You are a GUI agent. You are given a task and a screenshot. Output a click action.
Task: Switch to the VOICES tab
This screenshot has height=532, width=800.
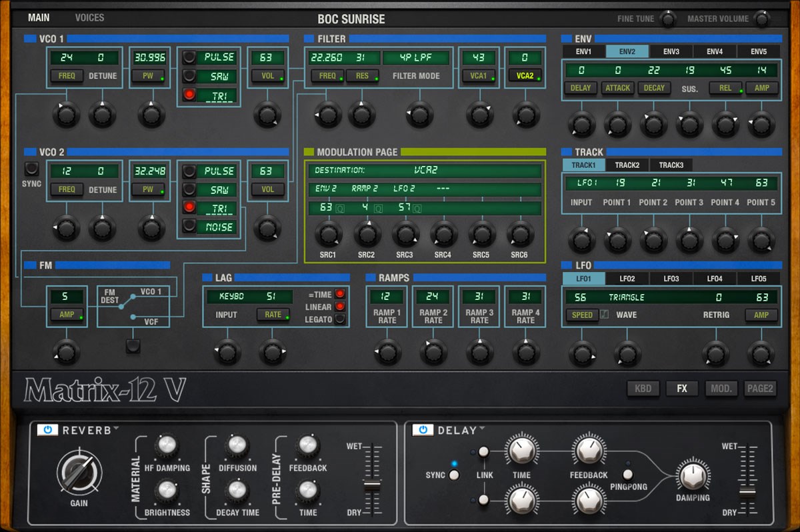(x=89, y=17)
